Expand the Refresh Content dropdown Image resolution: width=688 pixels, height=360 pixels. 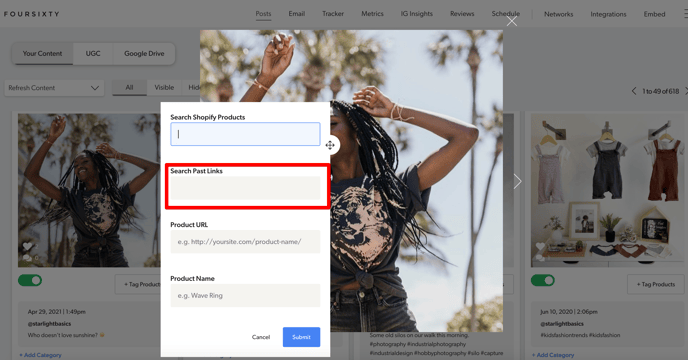tap(54, 88)
